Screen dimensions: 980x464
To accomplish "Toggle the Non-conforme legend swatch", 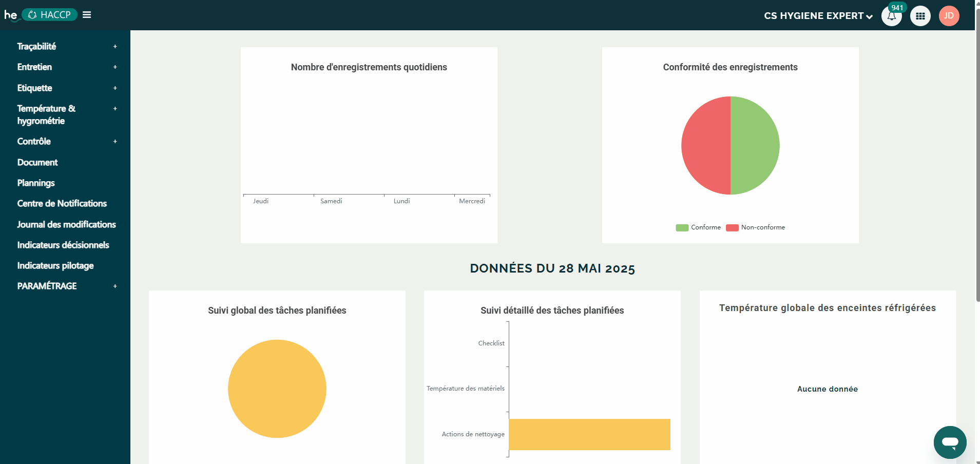I will click(732, 227).
